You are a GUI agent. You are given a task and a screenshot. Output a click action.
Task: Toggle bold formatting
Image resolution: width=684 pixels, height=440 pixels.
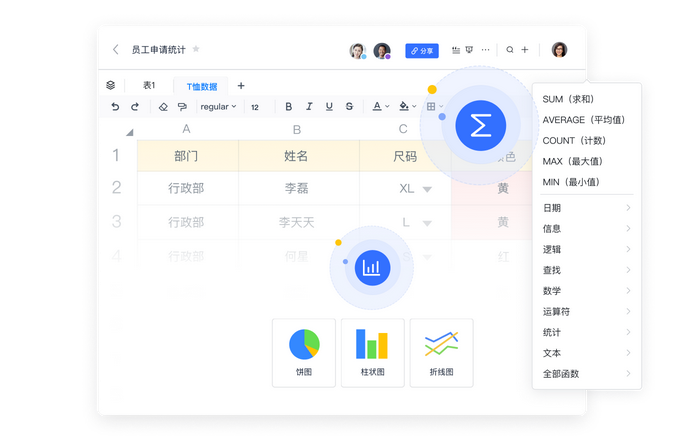288,106
